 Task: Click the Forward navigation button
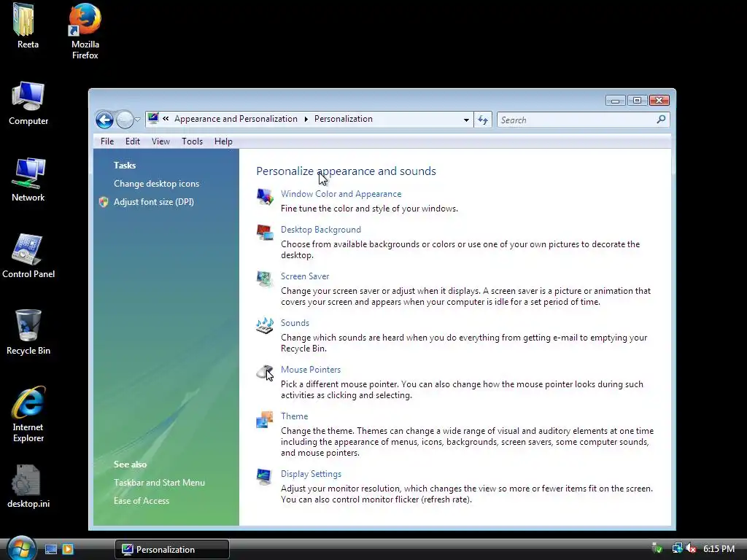125,120
